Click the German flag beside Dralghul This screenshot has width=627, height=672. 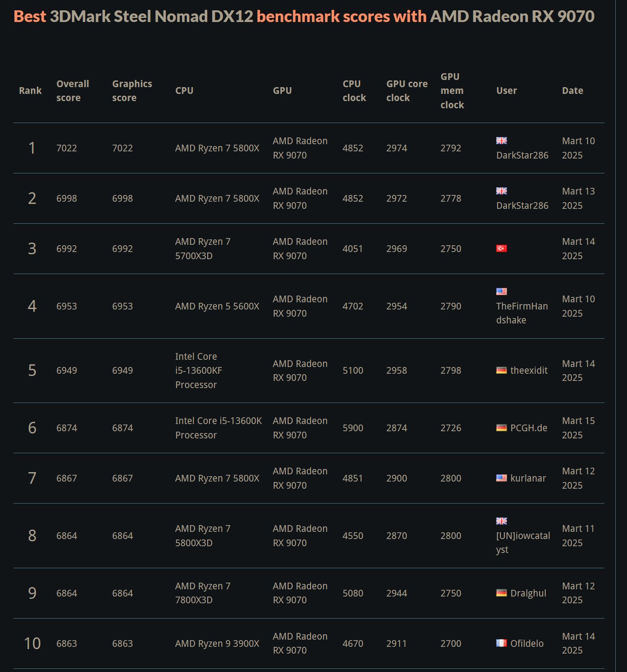[x=501, y=593]
